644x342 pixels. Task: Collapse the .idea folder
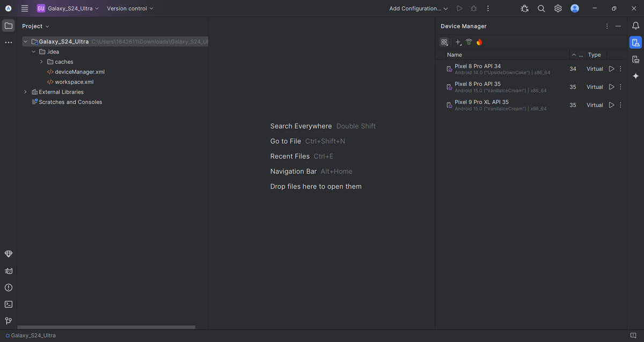(x=33, y=51)
